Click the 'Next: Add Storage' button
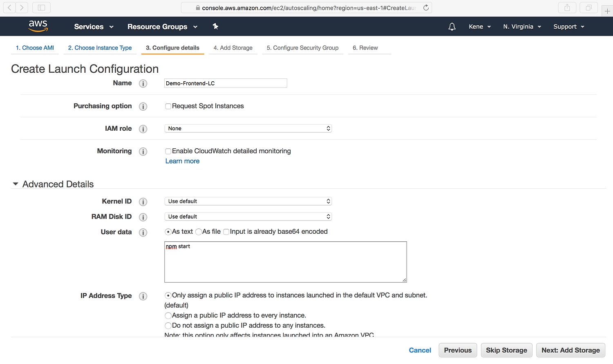The height and width of the screenshot is (364, 613). 570,350
